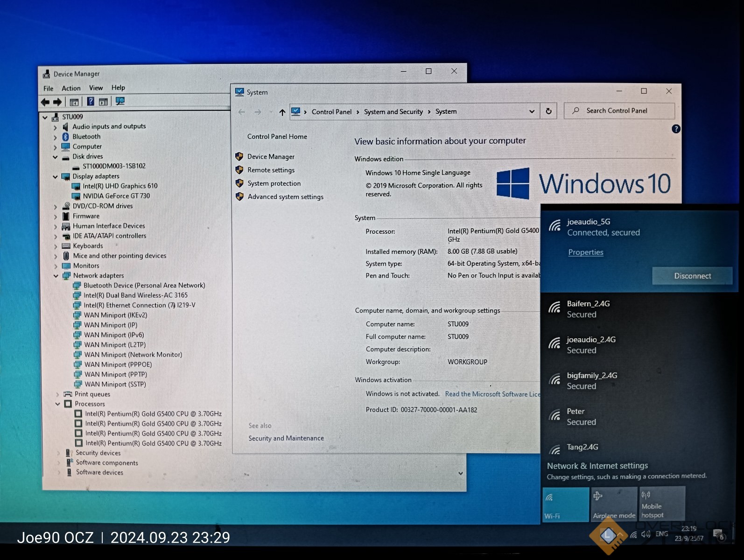The height and width of the screenshot is (560, 744).
Task: Click the volume speaker icon in tray
Action: pos(646,534)
